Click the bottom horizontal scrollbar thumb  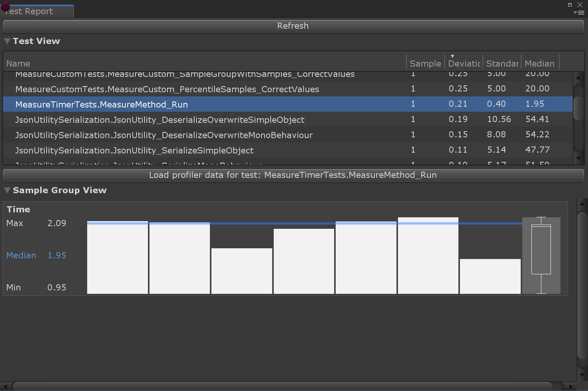pos(282,386)
